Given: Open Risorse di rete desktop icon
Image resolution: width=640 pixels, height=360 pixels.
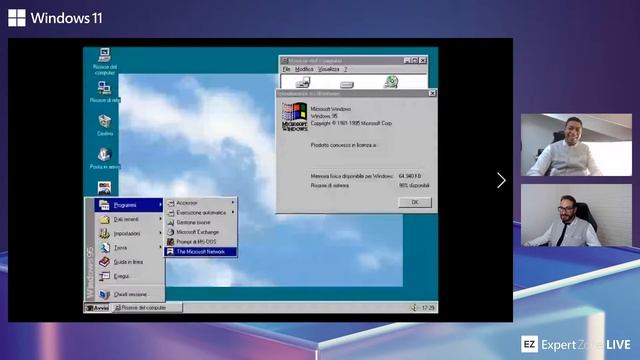Looking at the screenshot, I should pyautogui.click(x=104, y=91).
